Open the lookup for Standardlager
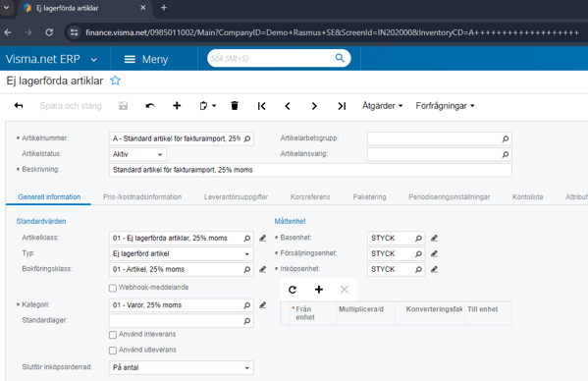This screenshot has height=381, width=588. (x=247, y=321)
